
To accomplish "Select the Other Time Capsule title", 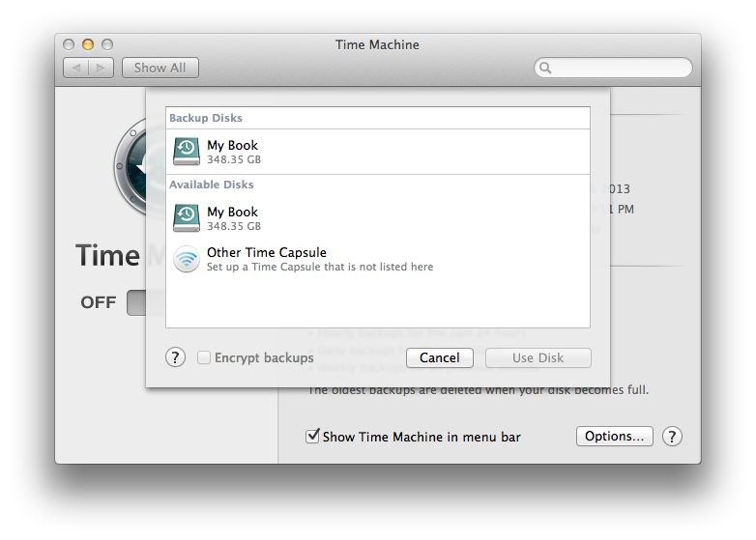I will [267, 252].
